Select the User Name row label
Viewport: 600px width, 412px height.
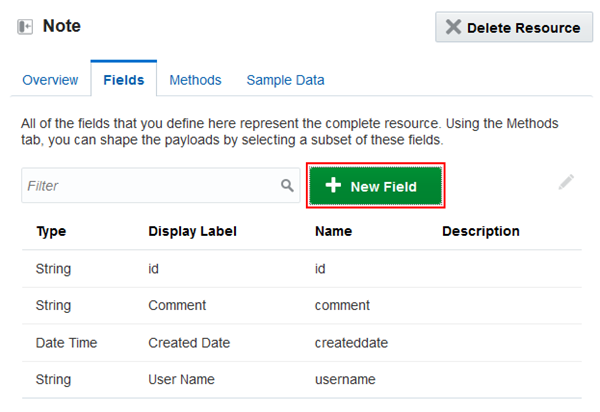click(x=181, y=379)
